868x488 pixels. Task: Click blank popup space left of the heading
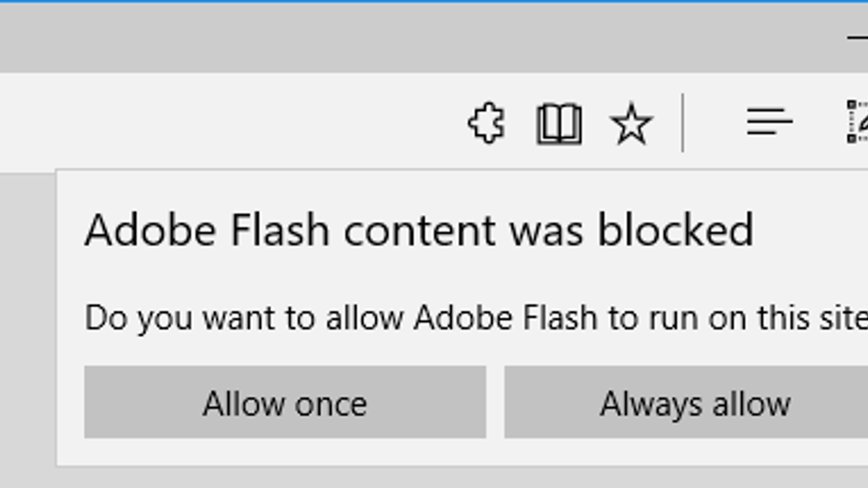71,230
